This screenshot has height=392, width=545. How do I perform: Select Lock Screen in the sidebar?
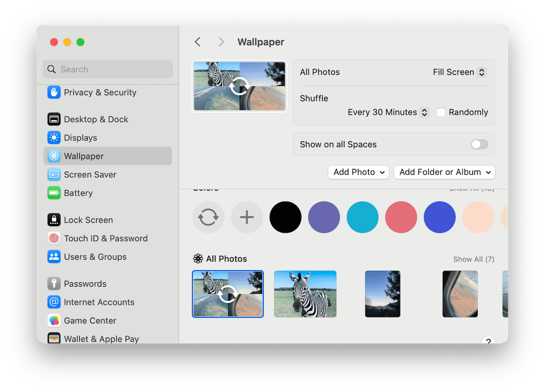coord(88,220)
